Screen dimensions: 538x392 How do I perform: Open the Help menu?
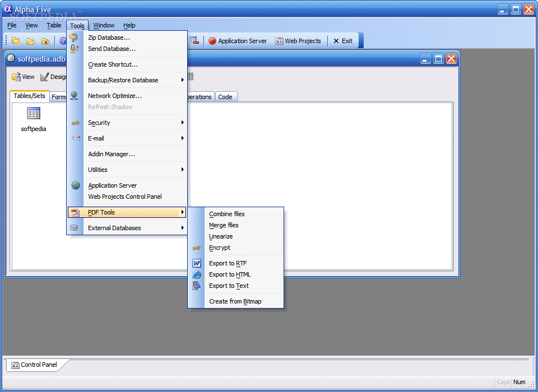pyautogui.click(x=129, y=25)
